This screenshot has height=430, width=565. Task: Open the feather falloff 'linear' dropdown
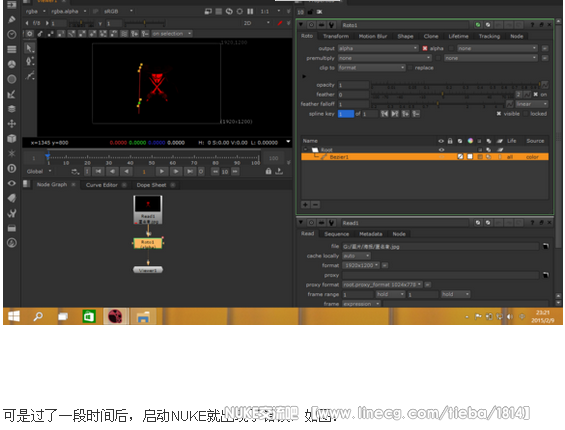pos(531,104)
